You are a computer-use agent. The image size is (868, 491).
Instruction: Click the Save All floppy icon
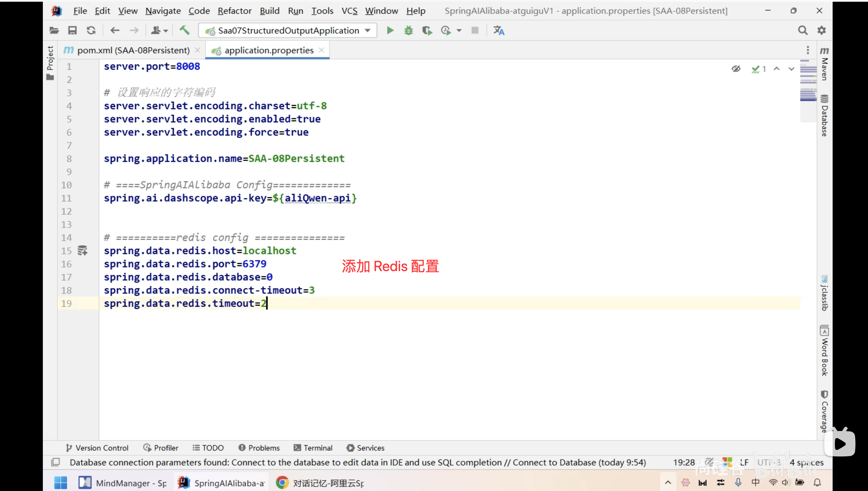click(x=72, y=30)
